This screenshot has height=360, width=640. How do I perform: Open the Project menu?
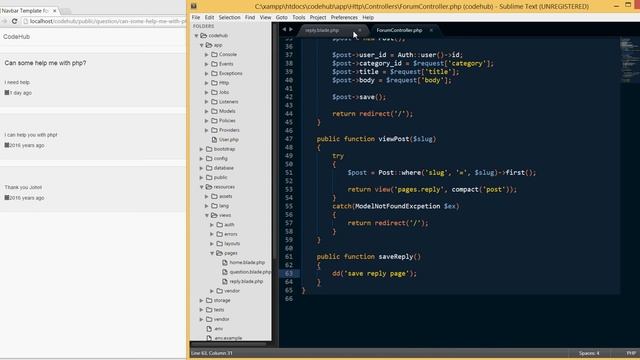(318, 18)
